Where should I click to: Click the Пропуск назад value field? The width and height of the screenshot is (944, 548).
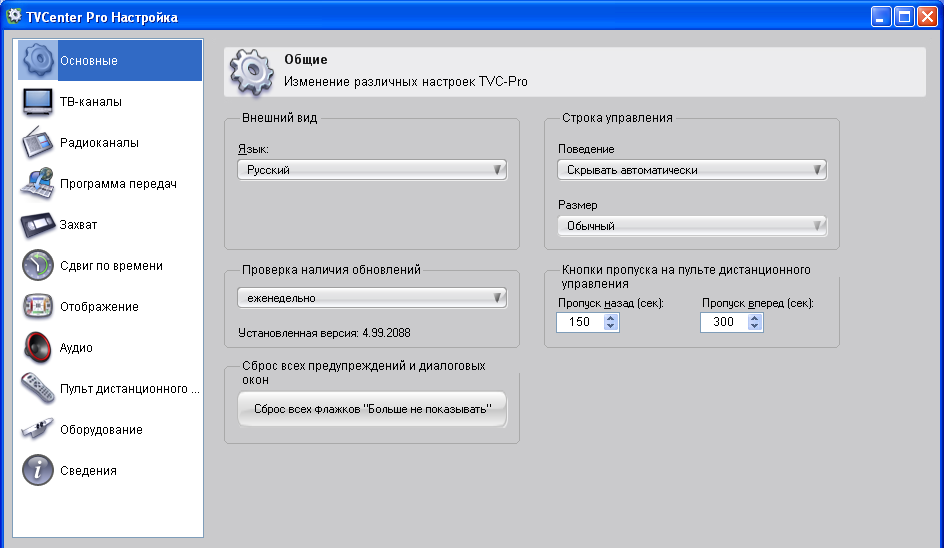(580, 322)
